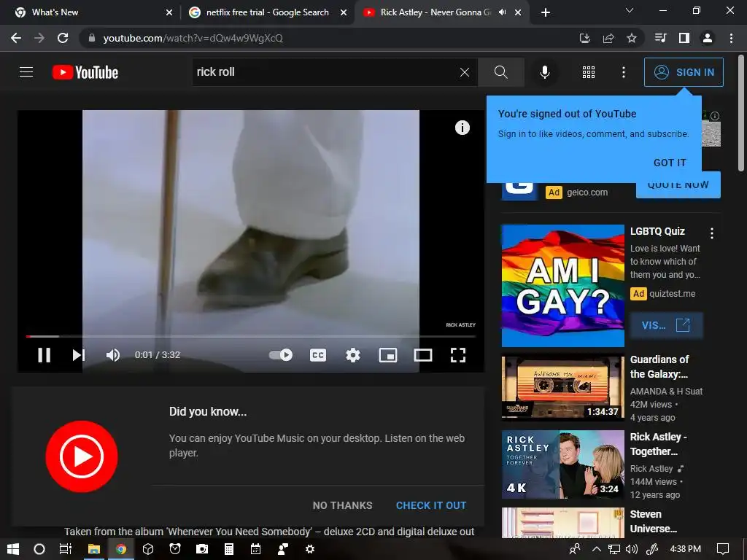The height and width of the screenshot is (560, 747).
Task: Toggle the autoplay switch
Action: (281, 355)
